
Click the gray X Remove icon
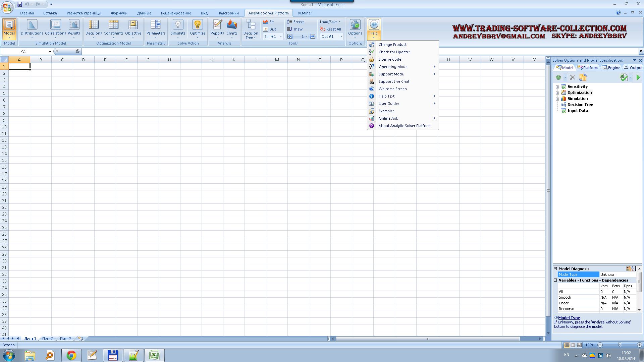pos(573,77)
